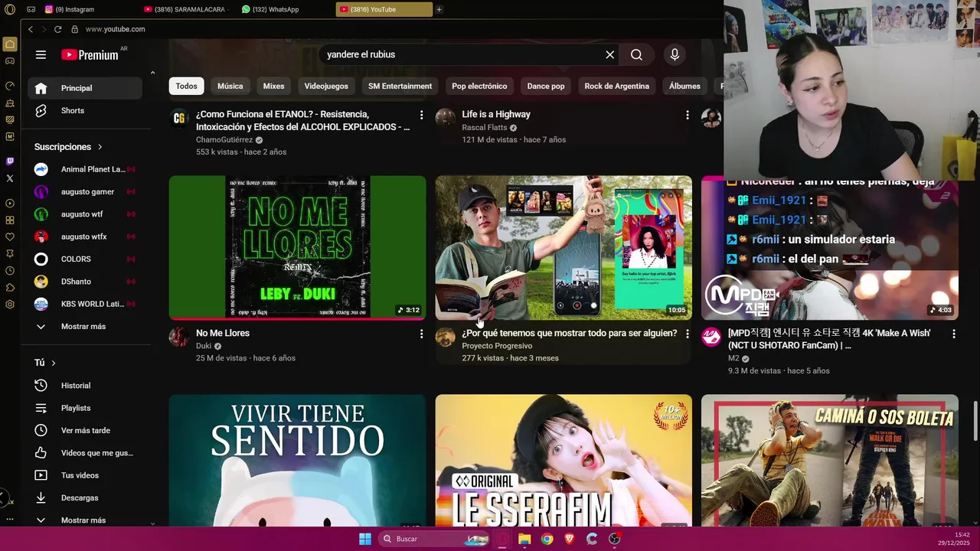This screenshot has width=980, height=551.
Task: Clear the search text with the X
Action: pos(610,54)
